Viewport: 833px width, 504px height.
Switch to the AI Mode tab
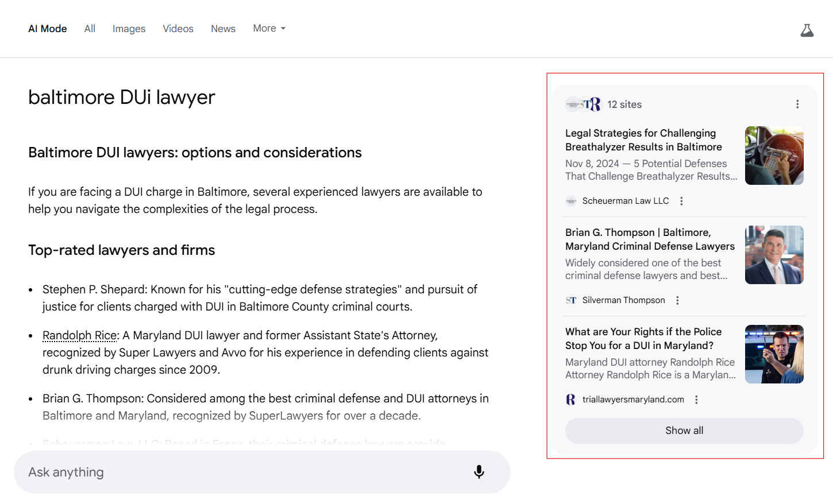[48, 29]
